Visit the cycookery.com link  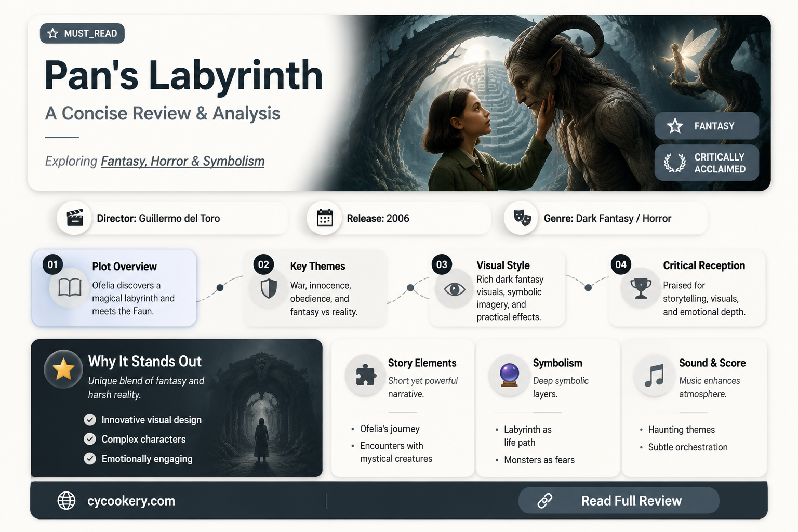pos(131,501)
